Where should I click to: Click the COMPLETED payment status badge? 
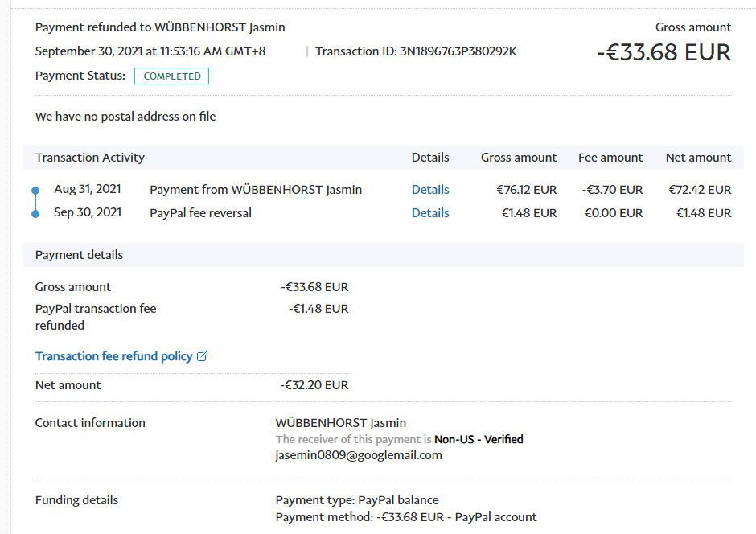171,76
